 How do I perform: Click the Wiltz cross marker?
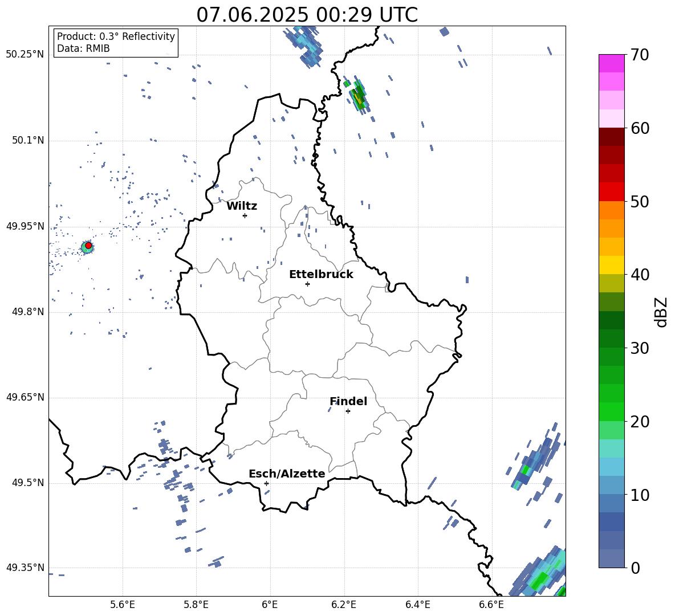[x=245, y=215]
